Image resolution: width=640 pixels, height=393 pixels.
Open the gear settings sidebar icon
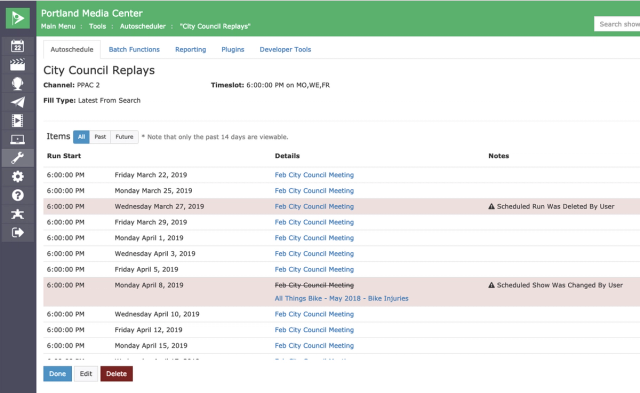[18, 177]
